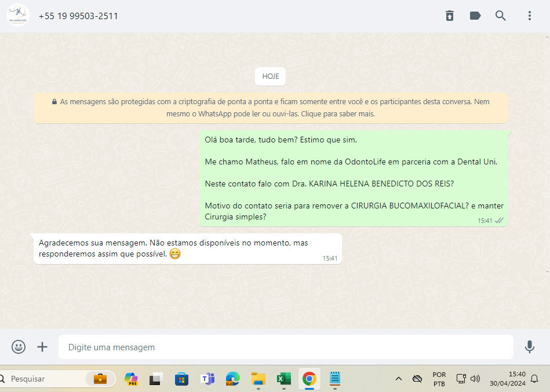Open the clock showing 15:40 30/04/2024
Image resolution: width=550 pixels, height=392 pixels.
[x=508, y=379]
